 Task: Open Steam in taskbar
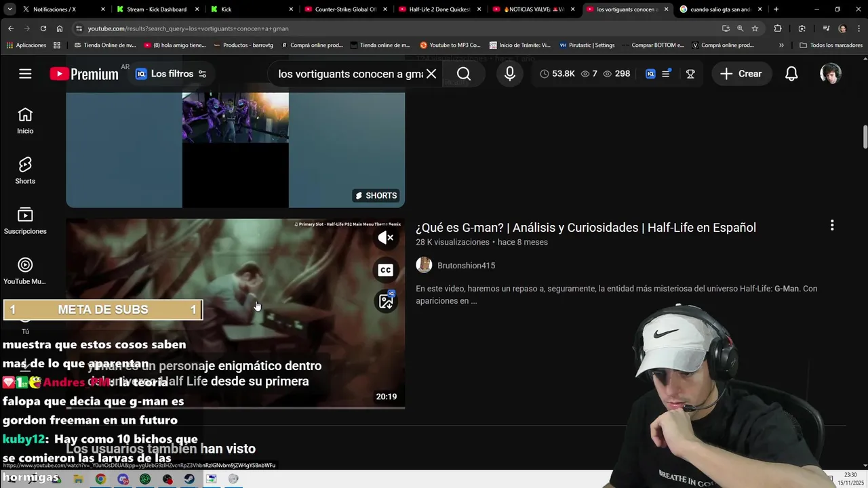[189, 479]
